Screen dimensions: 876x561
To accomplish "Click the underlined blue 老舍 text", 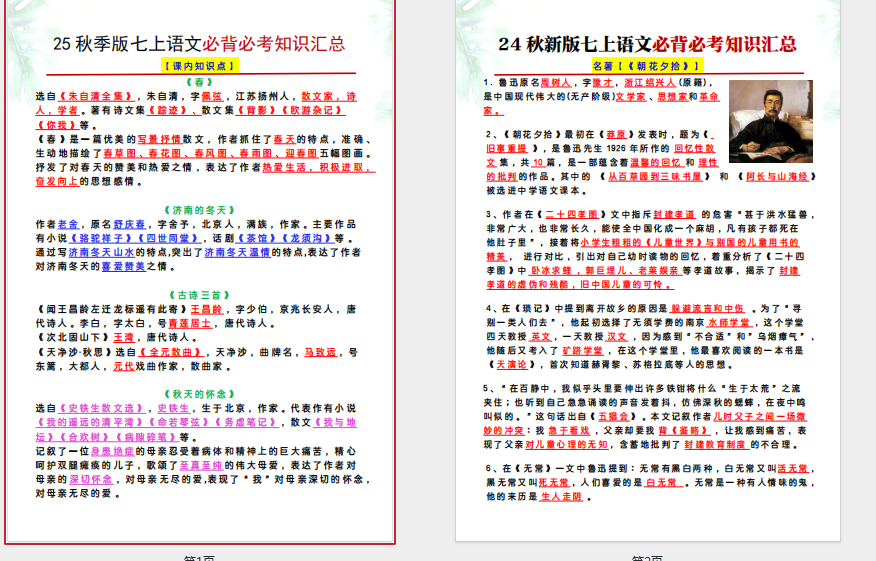I will tap(68, 225).
